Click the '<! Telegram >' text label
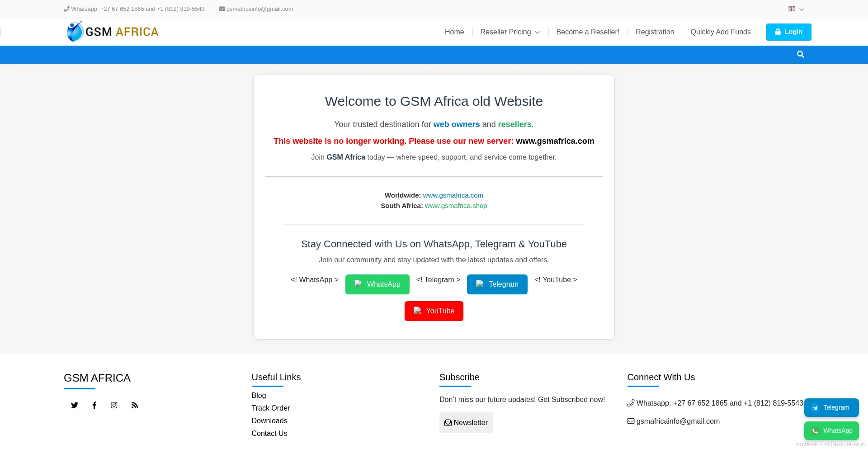This screenshot has height=449, width=868. [438, 280]
